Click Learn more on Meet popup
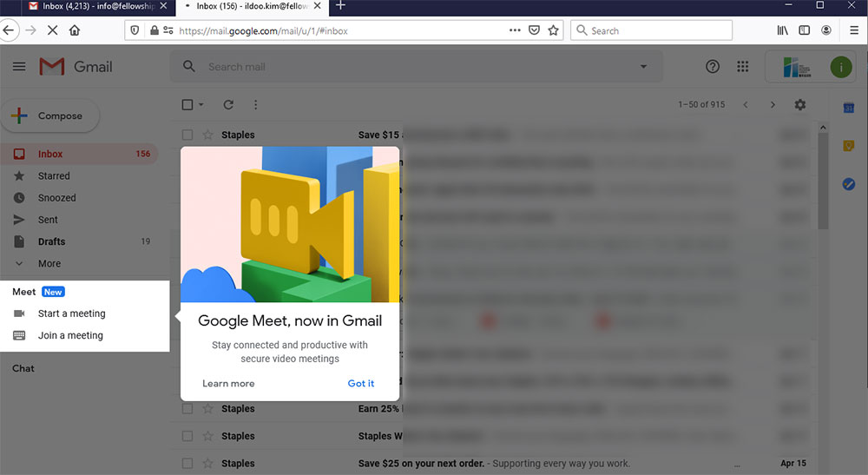 [x=228, y=383]
